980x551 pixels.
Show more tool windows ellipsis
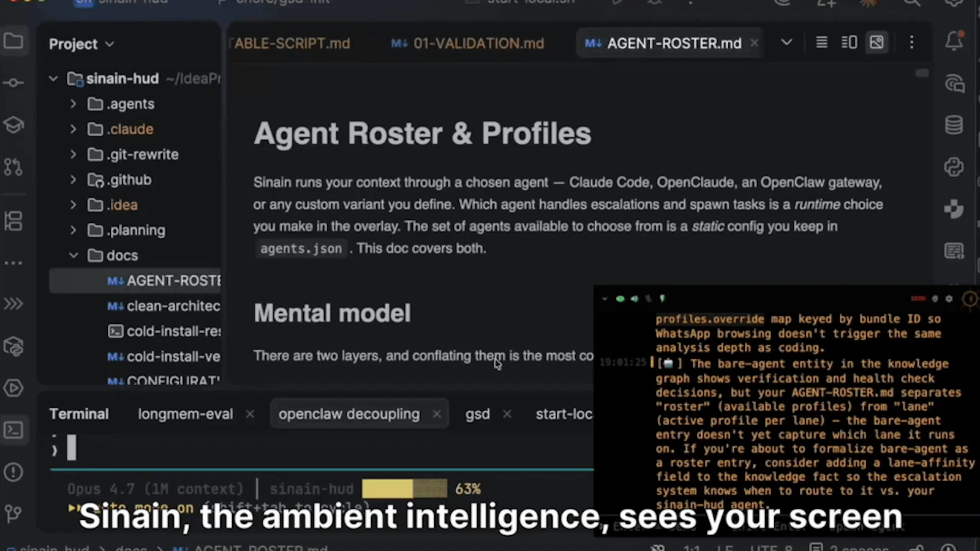pyautogui.click(x=13, y=263)
